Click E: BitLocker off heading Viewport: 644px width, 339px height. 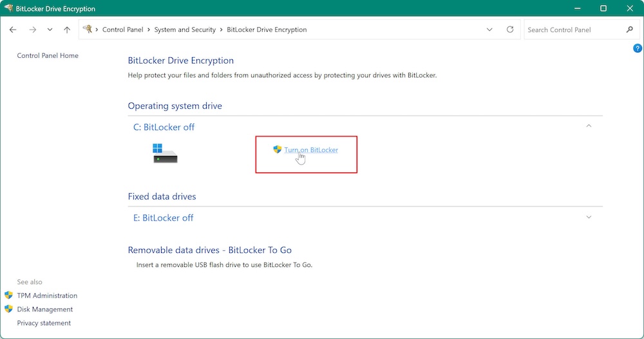pos(163,218)
